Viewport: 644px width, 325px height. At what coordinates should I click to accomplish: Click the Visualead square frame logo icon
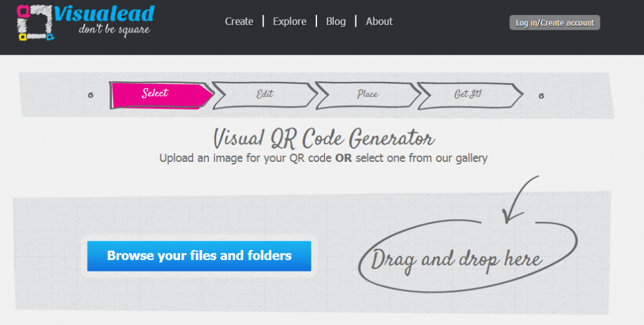[x=35, y=22]
